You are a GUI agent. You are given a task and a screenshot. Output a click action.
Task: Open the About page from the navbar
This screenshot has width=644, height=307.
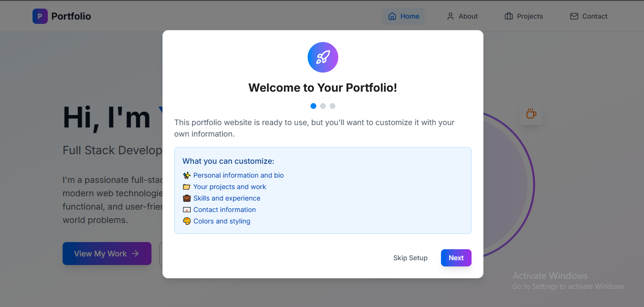click(x=462, y=16)
